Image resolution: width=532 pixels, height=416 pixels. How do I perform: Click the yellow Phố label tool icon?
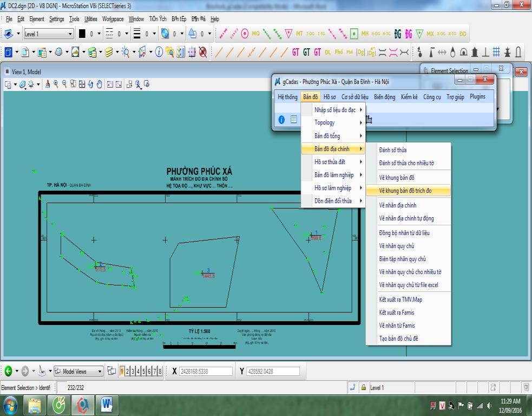(339, 52)
